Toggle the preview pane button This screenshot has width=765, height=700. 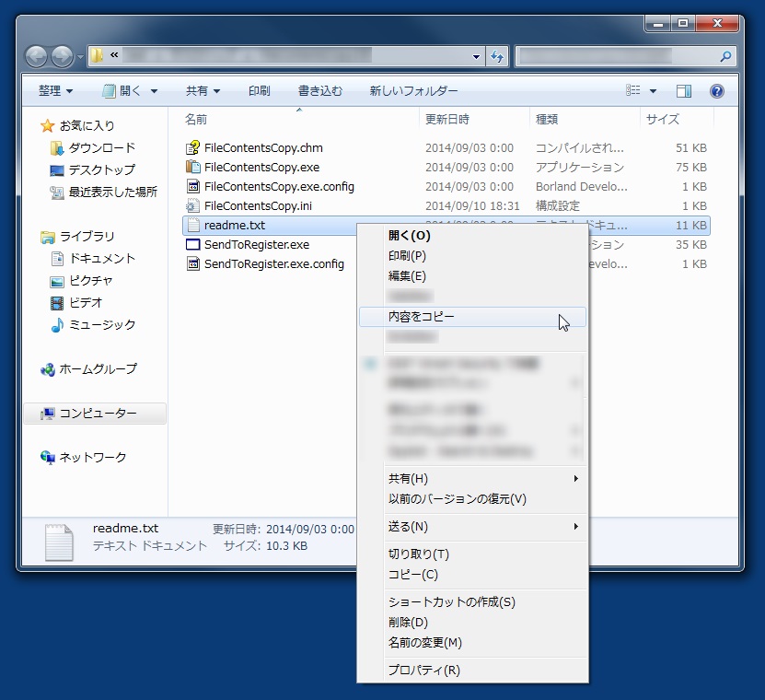683,90
